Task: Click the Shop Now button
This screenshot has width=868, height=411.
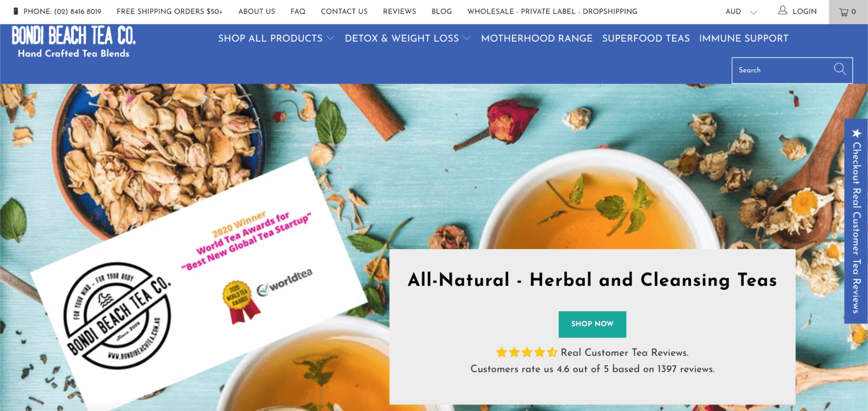Action: point(592,324)
